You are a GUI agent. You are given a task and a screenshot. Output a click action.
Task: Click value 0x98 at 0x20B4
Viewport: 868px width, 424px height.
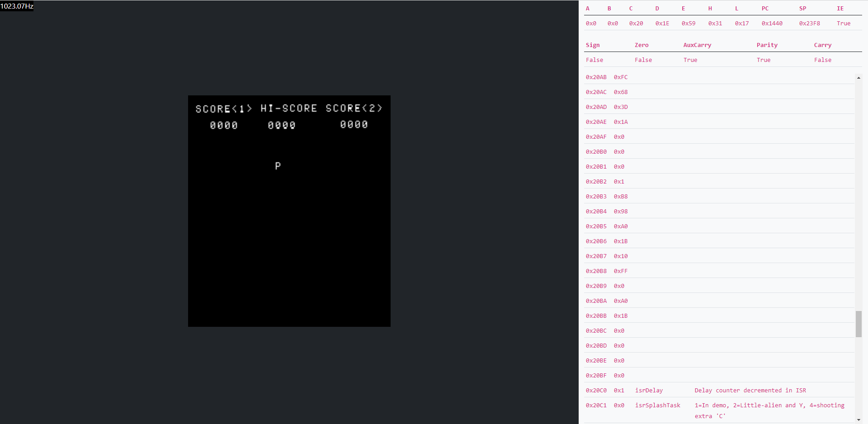[x=621, y=212]
